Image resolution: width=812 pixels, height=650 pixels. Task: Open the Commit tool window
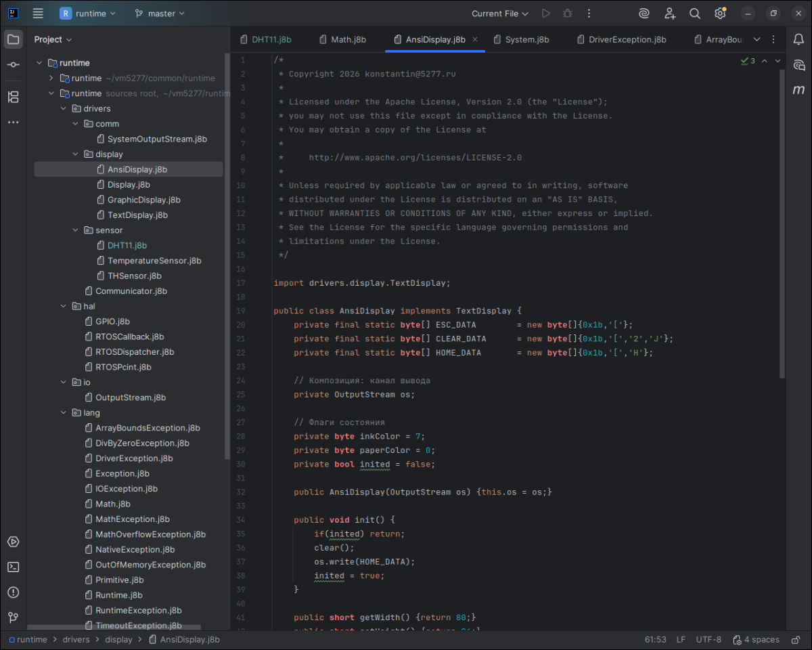coord(13,64)
